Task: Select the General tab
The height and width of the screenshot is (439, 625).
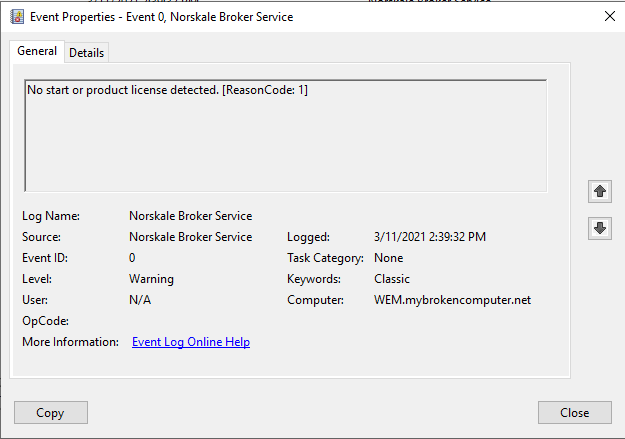Action: 37,52
